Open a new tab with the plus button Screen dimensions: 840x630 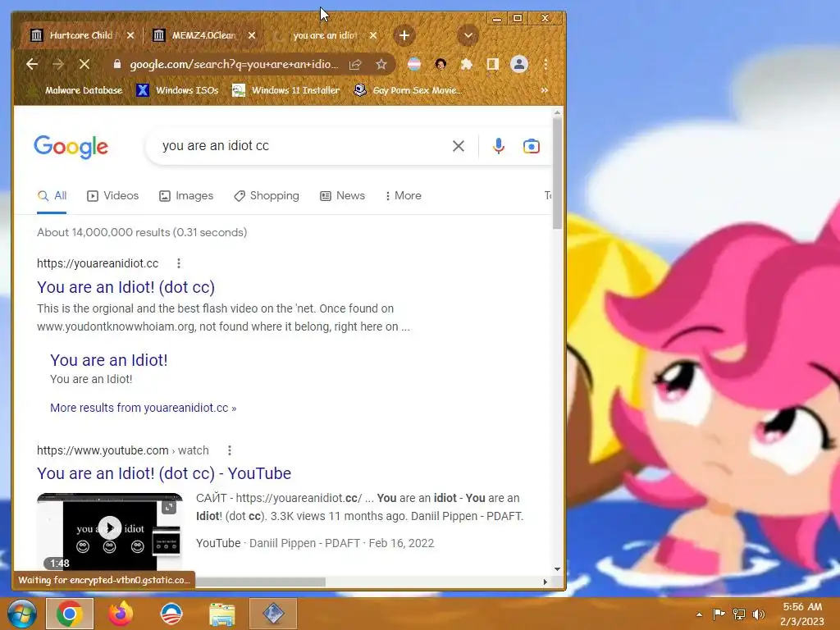tap(404, 35)
